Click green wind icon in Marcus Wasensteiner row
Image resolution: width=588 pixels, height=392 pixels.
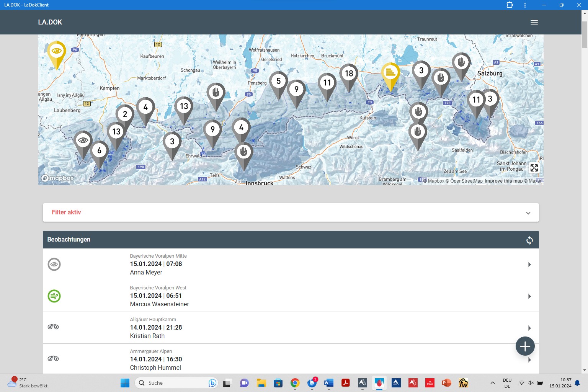coord(54,296)
